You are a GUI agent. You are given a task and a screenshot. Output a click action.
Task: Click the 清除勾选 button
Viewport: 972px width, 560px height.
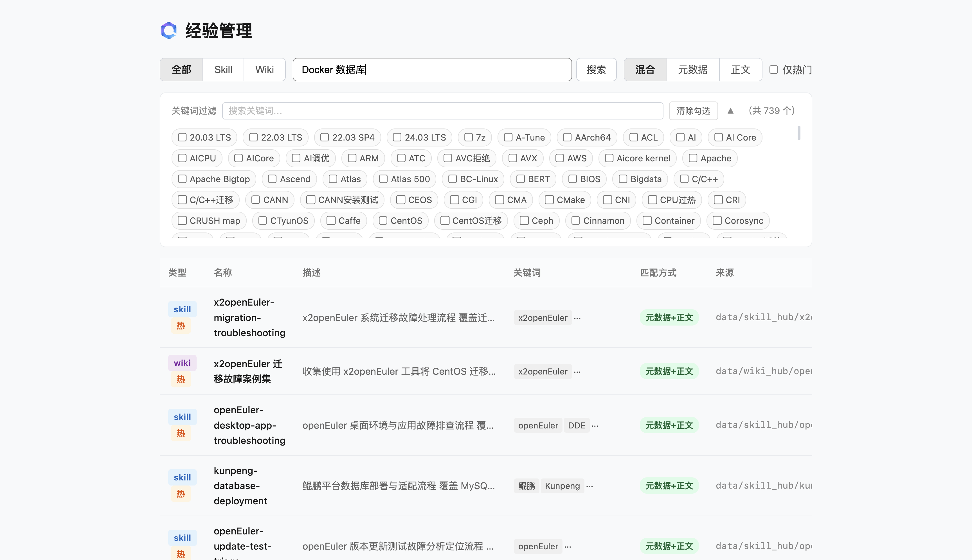coord(693,111)
